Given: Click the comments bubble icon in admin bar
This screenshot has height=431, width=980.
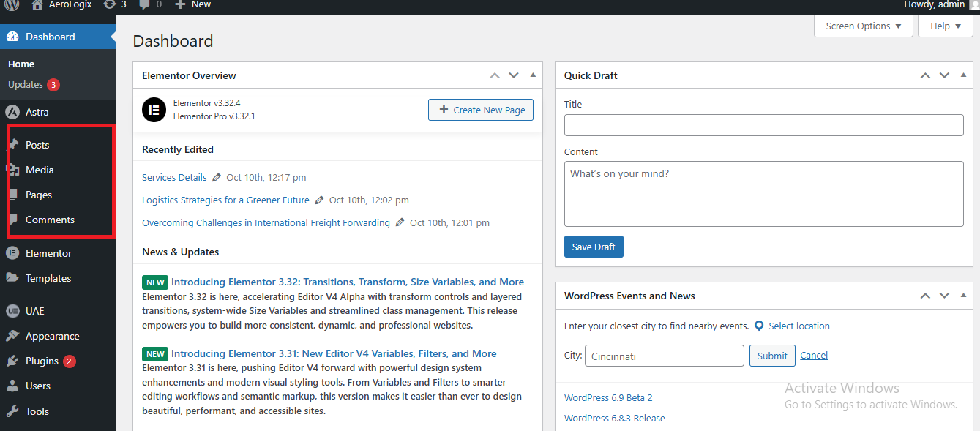Looking at the screenshot, I should pos(145,4).
